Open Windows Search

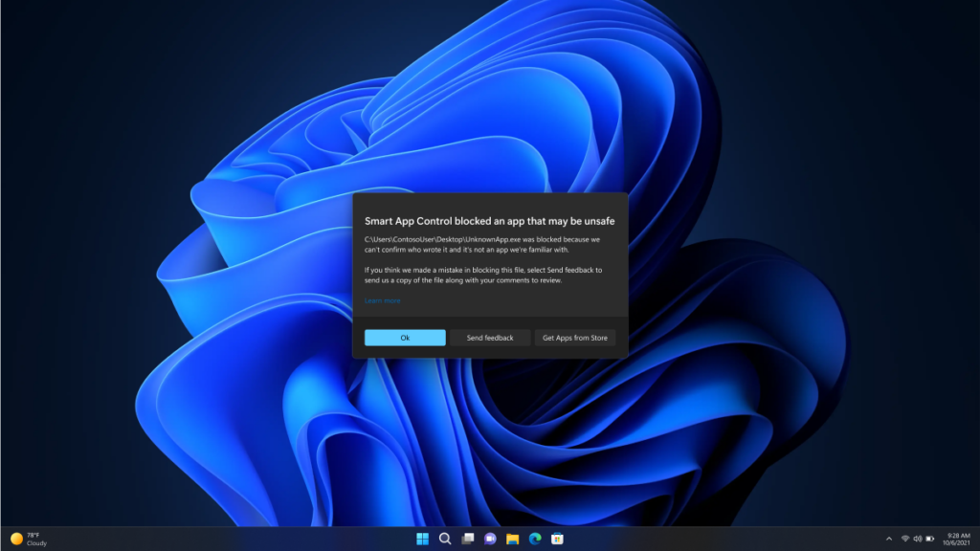pos(445,539)
